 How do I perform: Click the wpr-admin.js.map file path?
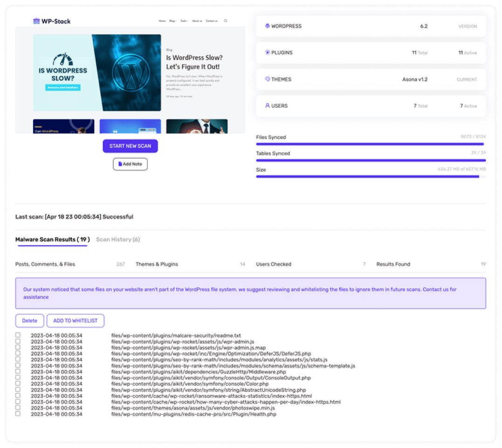click(x=188, y=347)
